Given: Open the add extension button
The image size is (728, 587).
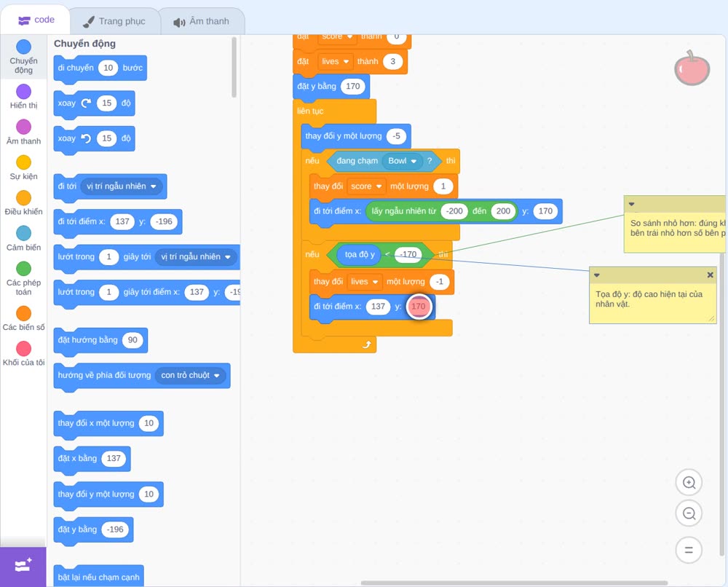Looking at the screenshot, I should click(x=23, y=566).
